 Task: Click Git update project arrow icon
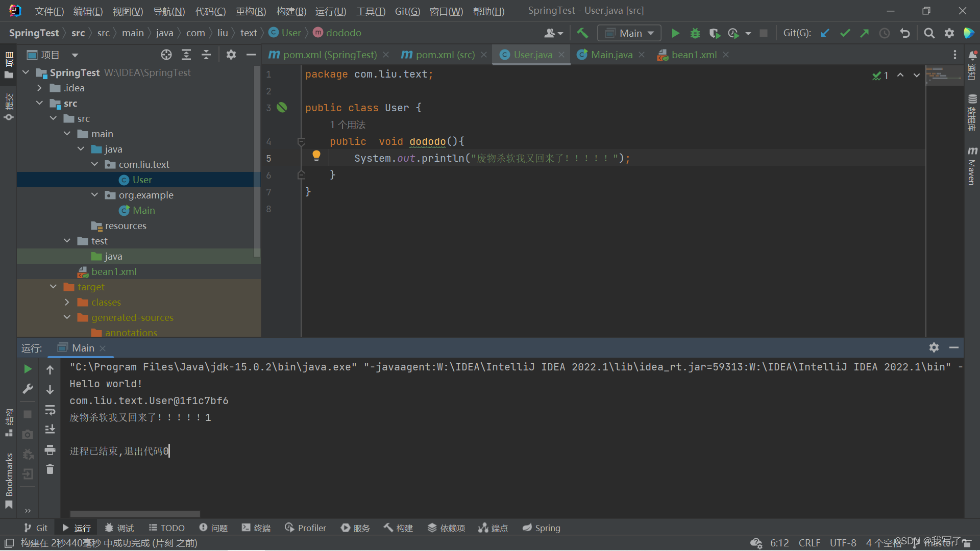point(825,33)
